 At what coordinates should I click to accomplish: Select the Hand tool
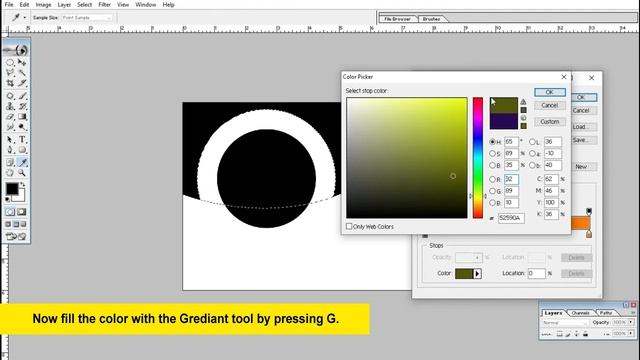(10, 173)
